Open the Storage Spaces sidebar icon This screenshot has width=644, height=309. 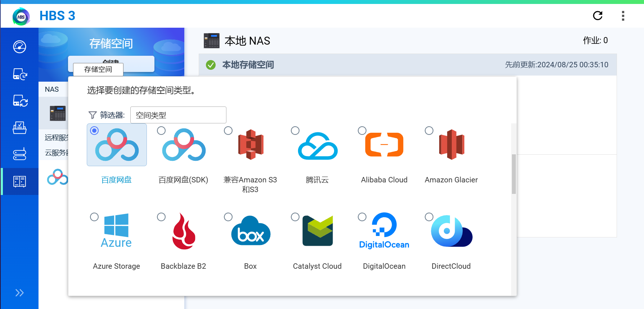[x=19, y=181]
